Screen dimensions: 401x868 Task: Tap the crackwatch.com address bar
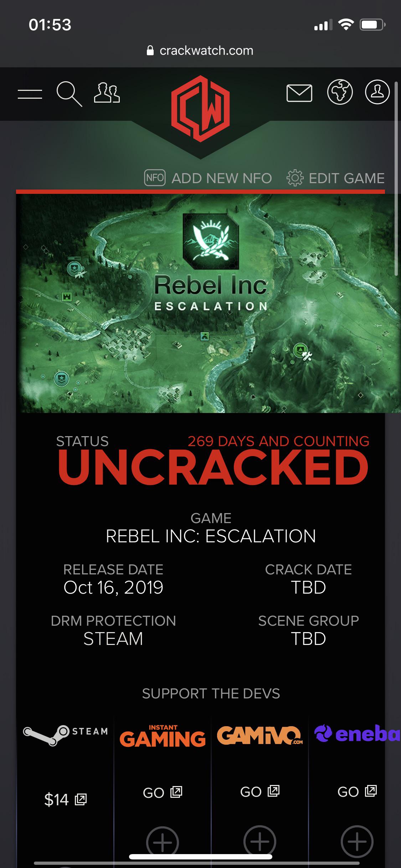click(x=200, y=50)
